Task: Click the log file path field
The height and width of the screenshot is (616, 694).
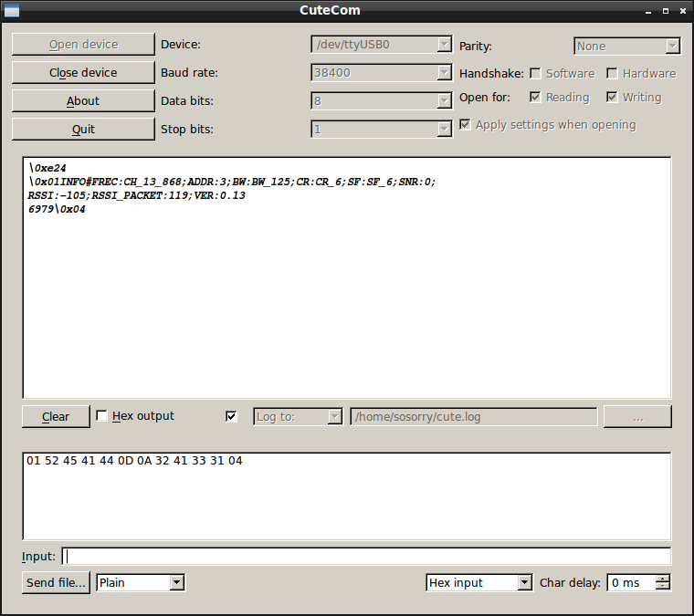Action: coord(474,416)
